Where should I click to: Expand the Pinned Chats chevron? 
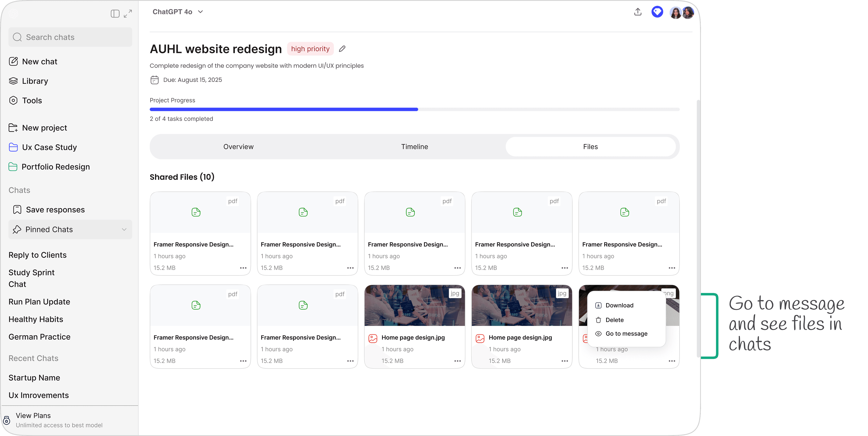124,229
